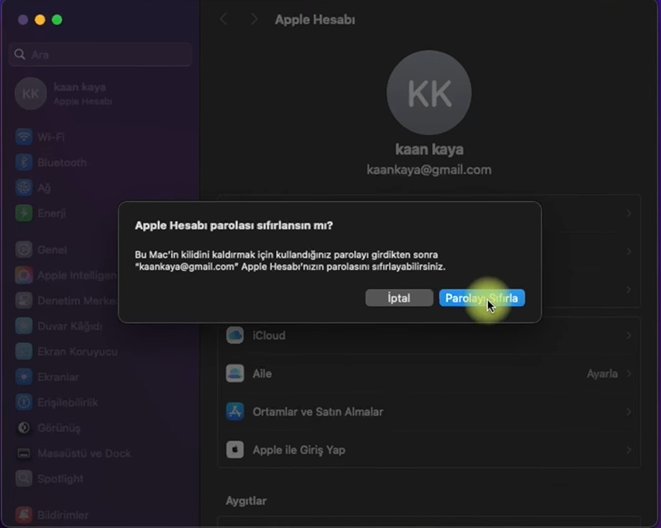The width and height of the screenshot is (661, 528).
Task: Select the Görünüş appearance icon
Action: point(24,428)
